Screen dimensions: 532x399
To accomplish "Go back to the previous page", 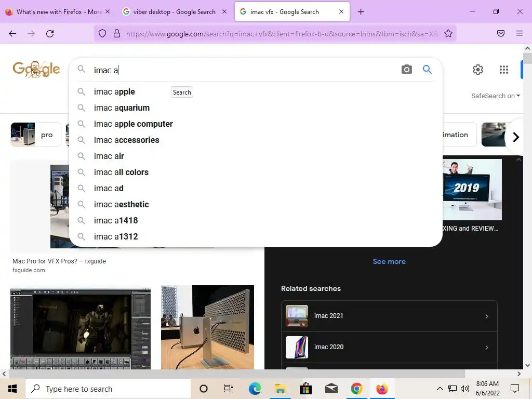I will [x=12, y=34].
